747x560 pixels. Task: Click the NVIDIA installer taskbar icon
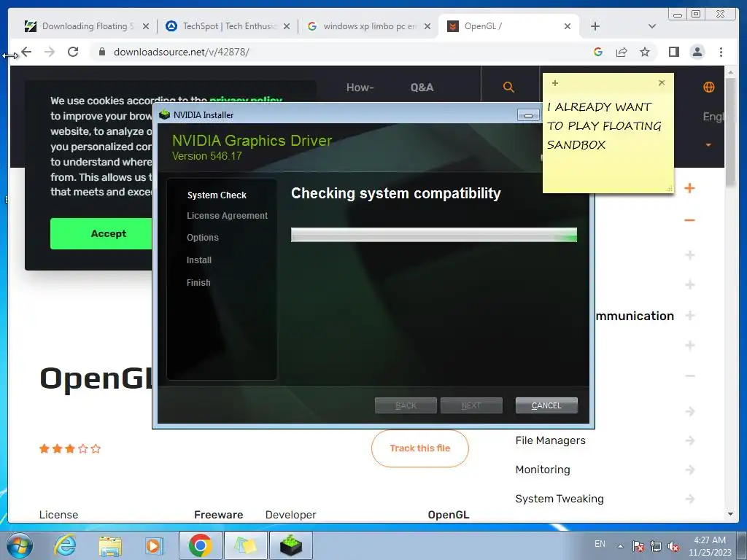pos(291,545)
